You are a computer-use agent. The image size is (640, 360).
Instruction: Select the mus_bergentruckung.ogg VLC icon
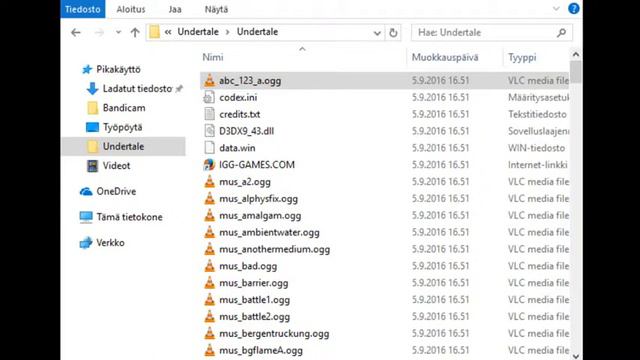209,333
